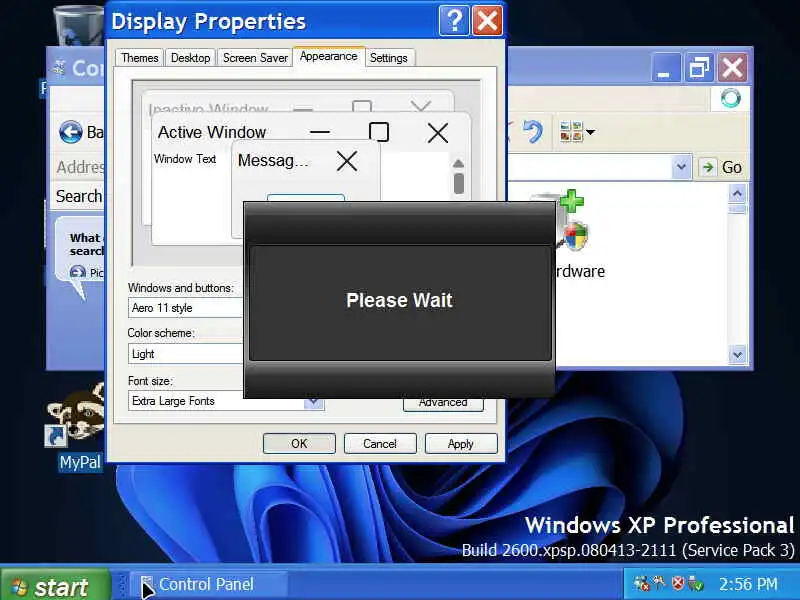Click the throbber ring icon in Control Panel

tap(731, 98)
